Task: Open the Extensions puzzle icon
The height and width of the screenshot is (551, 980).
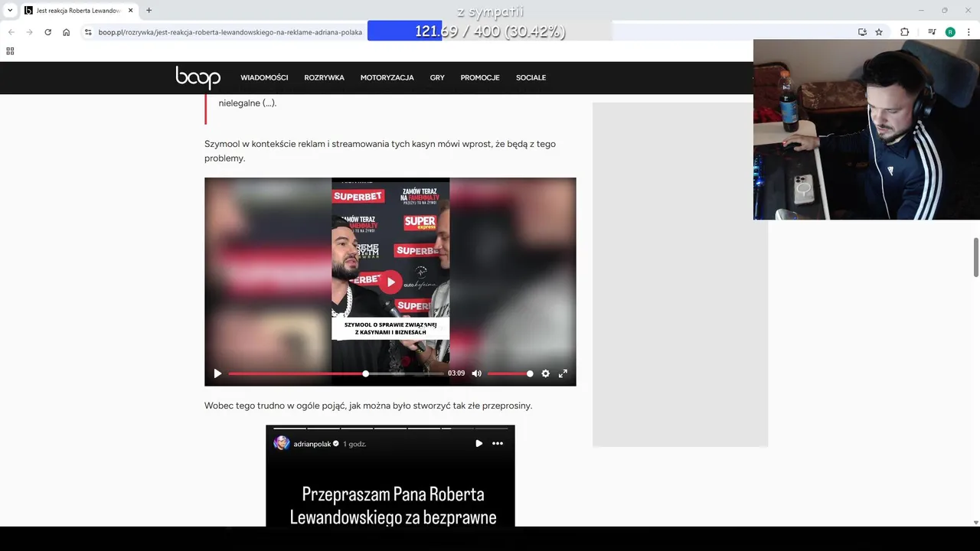Action: (904, 32)
